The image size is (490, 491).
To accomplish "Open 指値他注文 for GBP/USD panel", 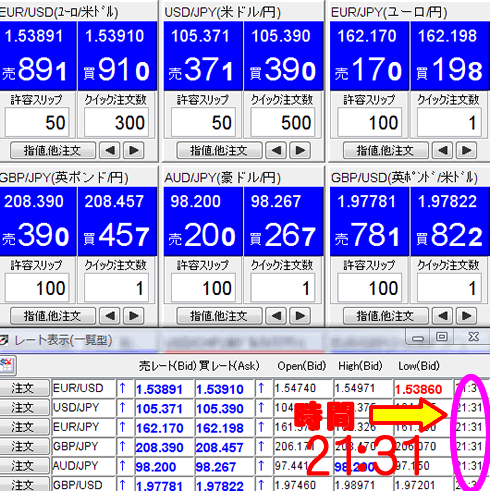I will coord(386,316).
